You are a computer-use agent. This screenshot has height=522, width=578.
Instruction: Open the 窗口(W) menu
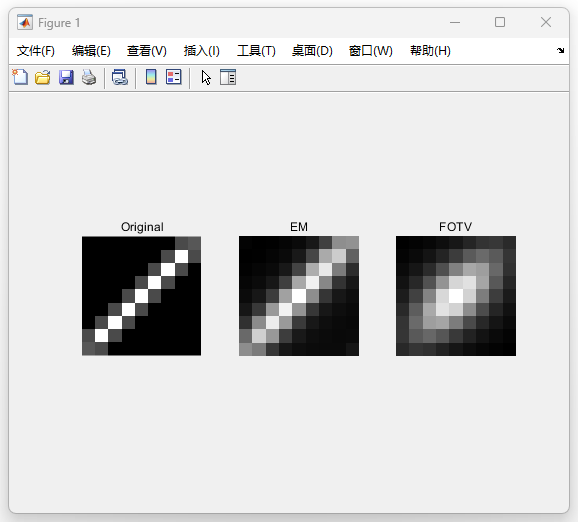pos(371,51)
